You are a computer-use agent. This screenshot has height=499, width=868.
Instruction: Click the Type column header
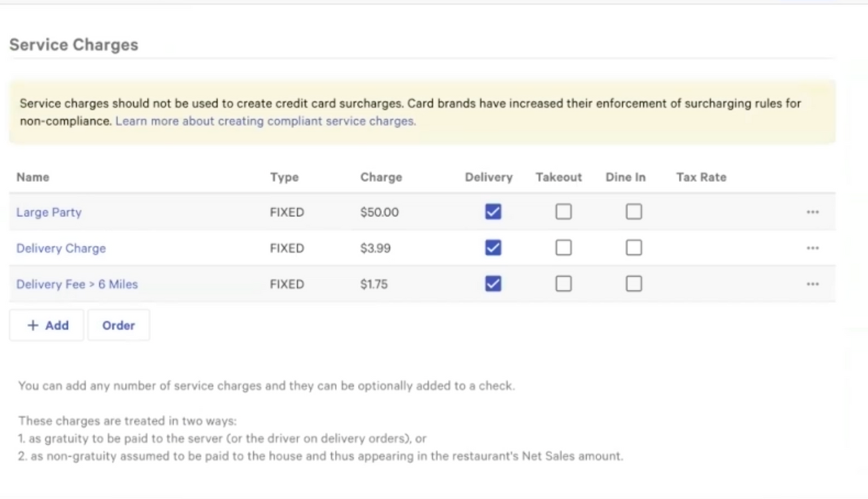tap(284, 177)
